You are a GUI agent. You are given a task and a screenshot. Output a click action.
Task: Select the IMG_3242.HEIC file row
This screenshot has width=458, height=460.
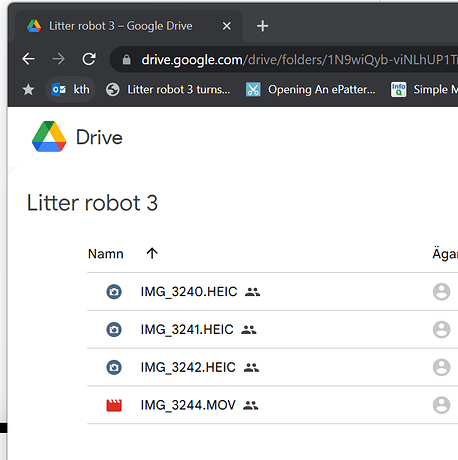coord(272,367)
